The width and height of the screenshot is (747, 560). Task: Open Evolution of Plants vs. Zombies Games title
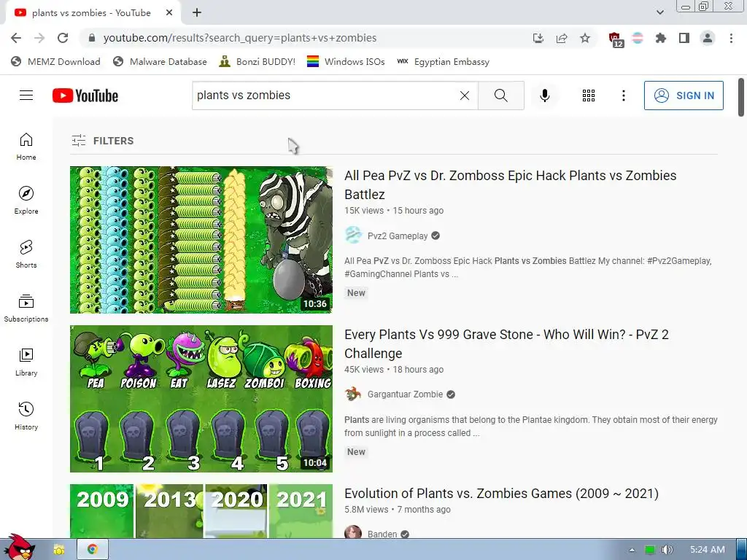click(501, 494)
